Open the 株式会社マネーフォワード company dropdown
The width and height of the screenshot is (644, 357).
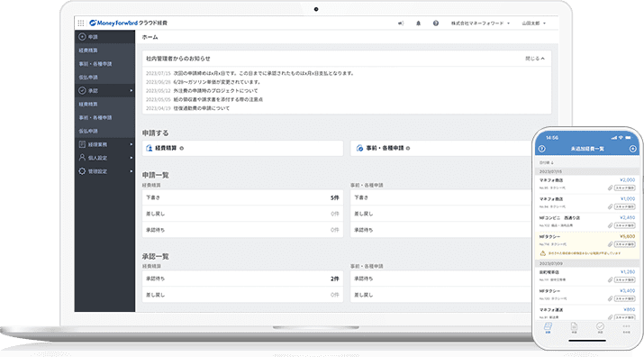pyautogui.click(x=480, y=23)
